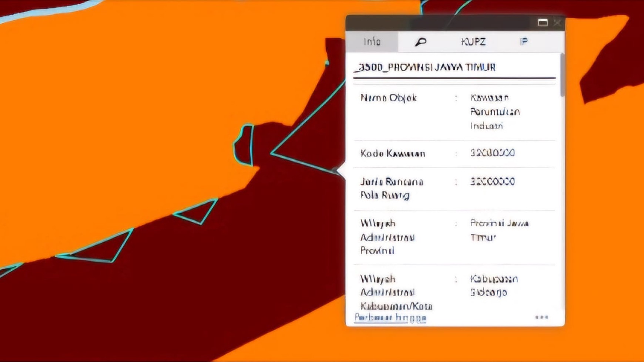Click the 'Perbesar hingga' zoom link

tap(390, 318)
